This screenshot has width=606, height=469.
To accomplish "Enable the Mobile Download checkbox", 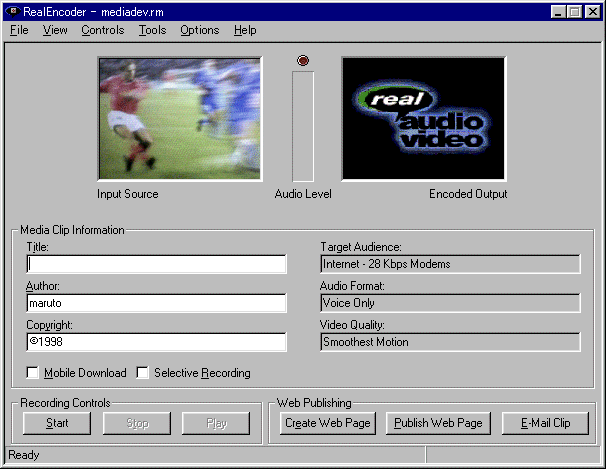I will (32, 373).
